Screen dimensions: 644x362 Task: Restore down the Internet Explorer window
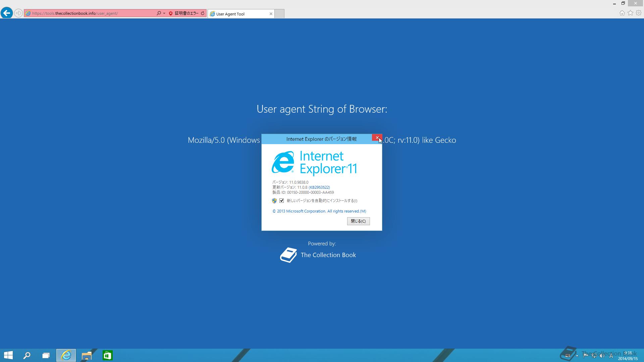(623, 3)
